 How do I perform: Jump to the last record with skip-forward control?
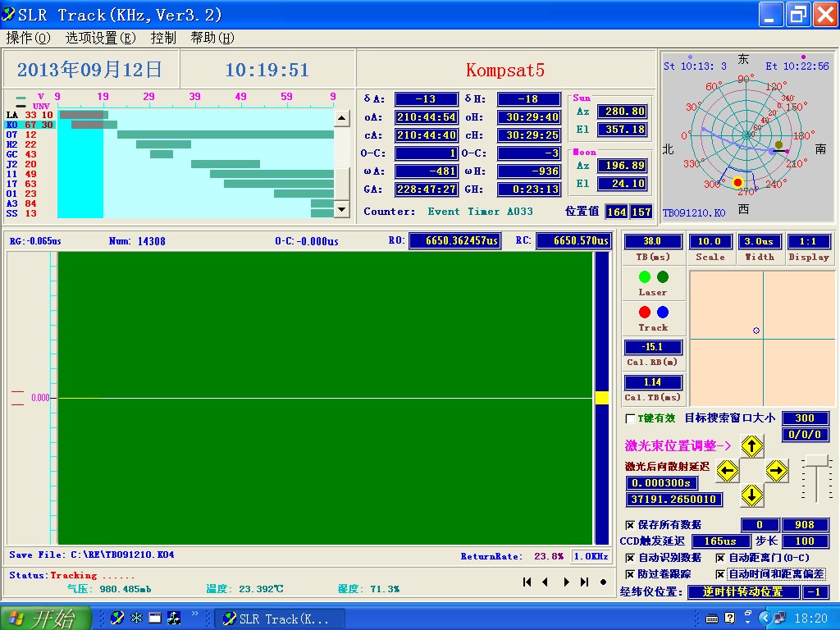coord(584,582)
